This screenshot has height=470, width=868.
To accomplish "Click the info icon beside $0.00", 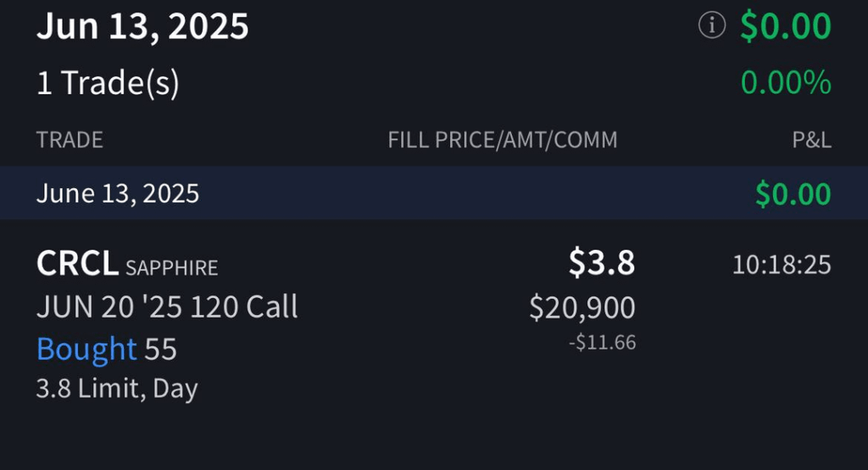I will click(712, 25).
